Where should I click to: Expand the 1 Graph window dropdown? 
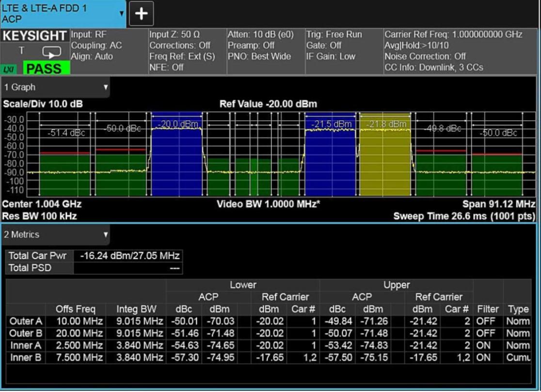point(106,88)
